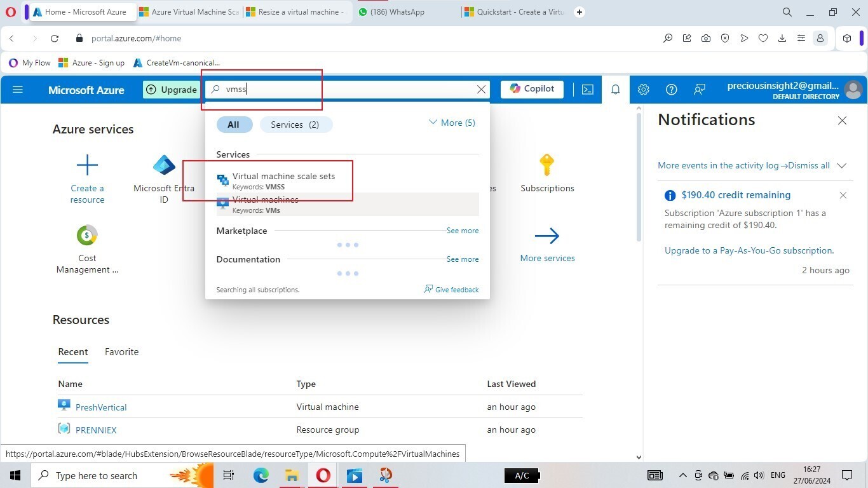Image resolution: width=868 pixels, height=488 pixels.
Task: Switch to the Quickstart - Create a Virtu... tab
Action: (x=513, y=12)
